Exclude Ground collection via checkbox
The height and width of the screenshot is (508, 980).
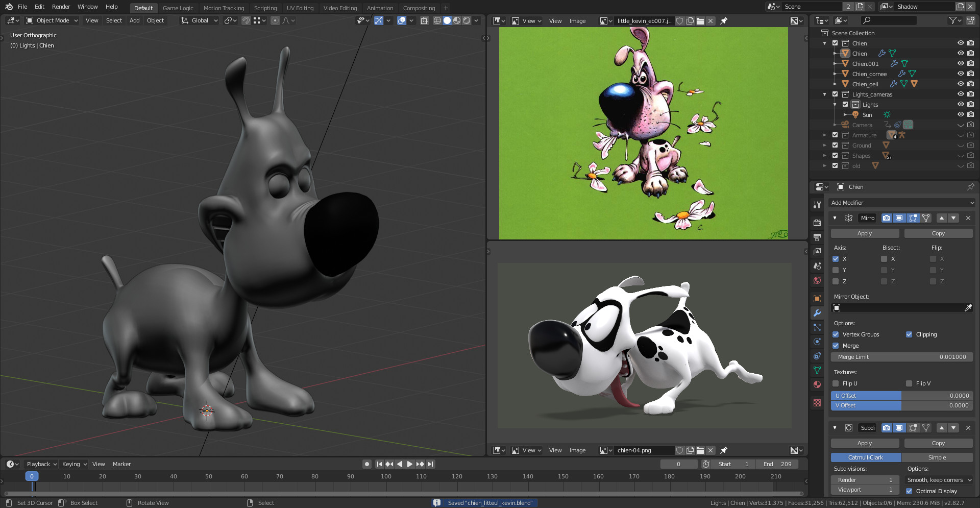(835, 146)
